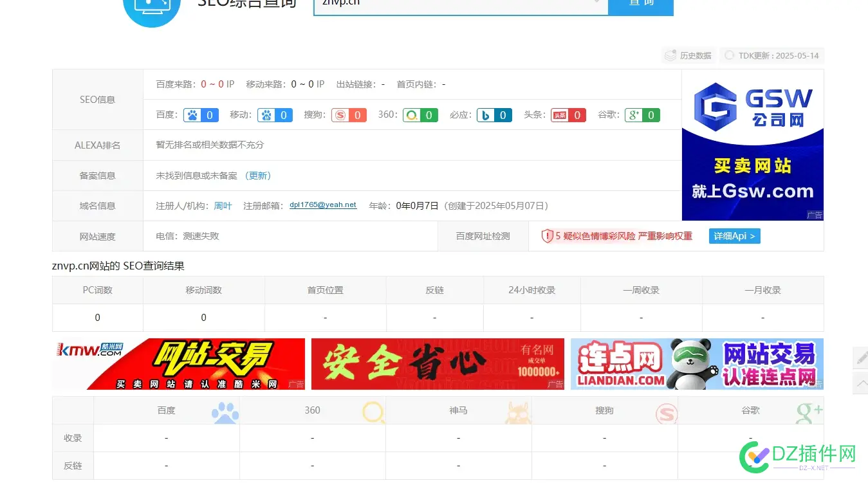Click the 暂无排名或相关数据不充分 text

click(x=210, y=145)
